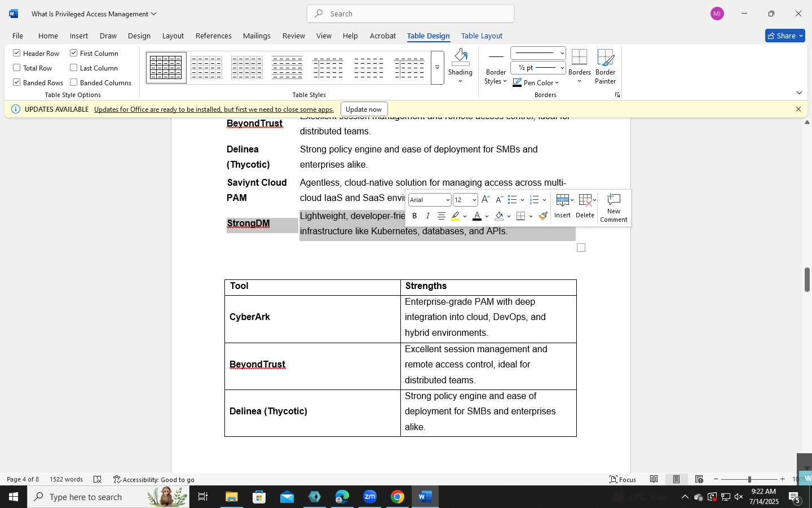Open the Updates for Office link

click(x=214, y=109)
